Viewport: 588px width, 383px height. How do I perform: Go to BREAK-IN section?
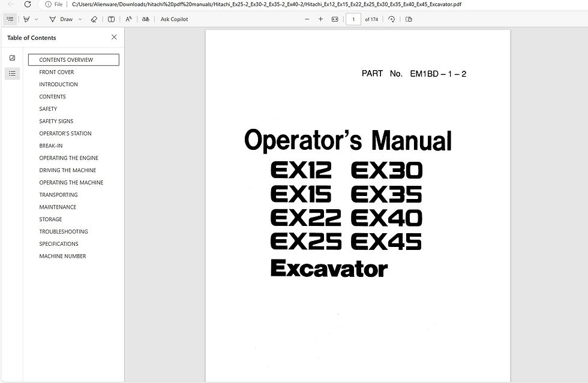tap(51, 146)
